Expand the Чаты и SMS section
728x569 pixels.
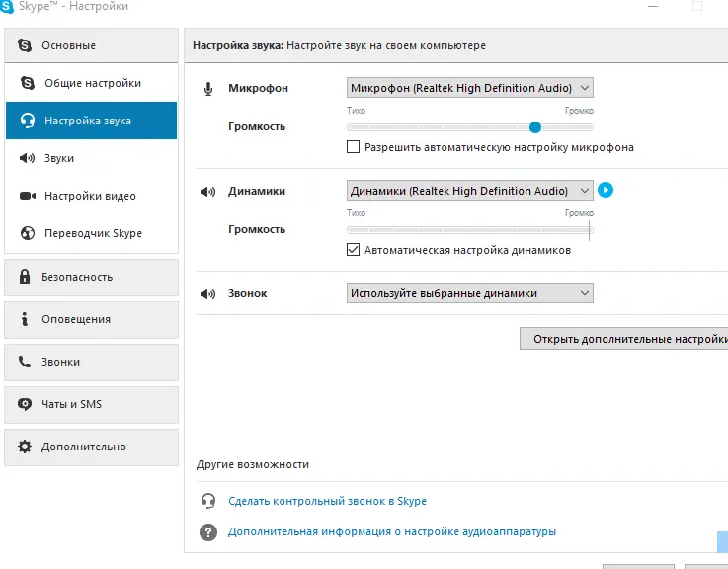coord(92,405)
